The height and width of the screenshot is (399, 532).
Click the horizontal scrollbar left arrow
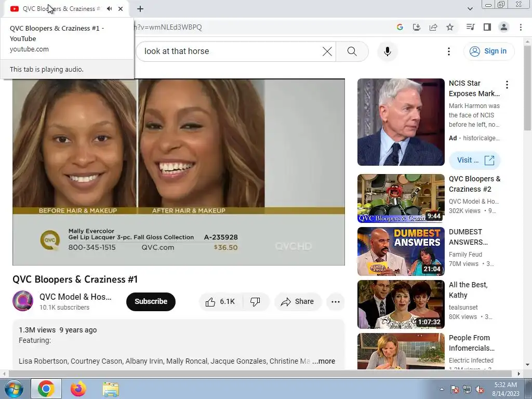point(4,374)
